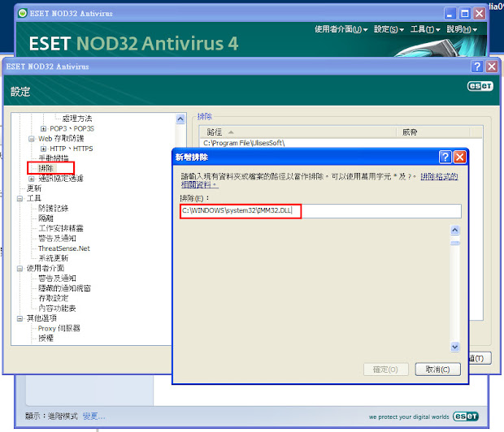Click the 排除(E) path input field
Screen dimensions: 504x432
tap(320, 211)
